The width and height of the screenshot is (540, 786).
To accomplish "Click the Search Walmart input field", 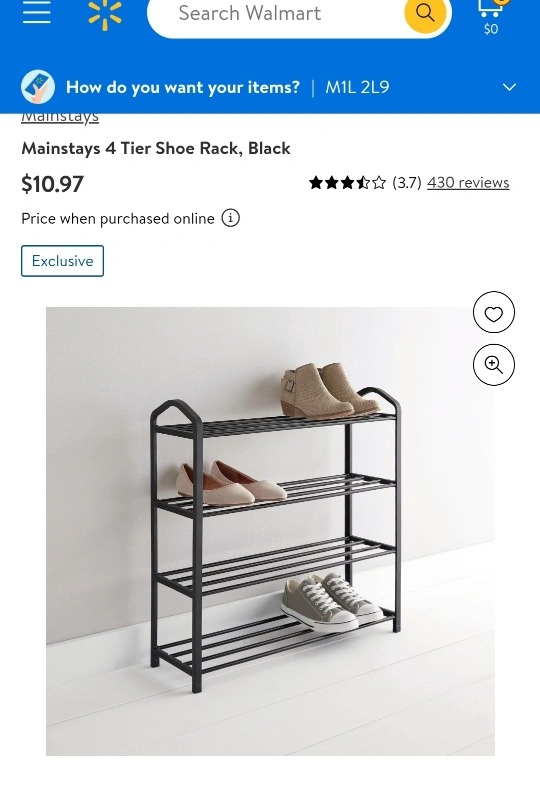I will click(x=276, y=14).
